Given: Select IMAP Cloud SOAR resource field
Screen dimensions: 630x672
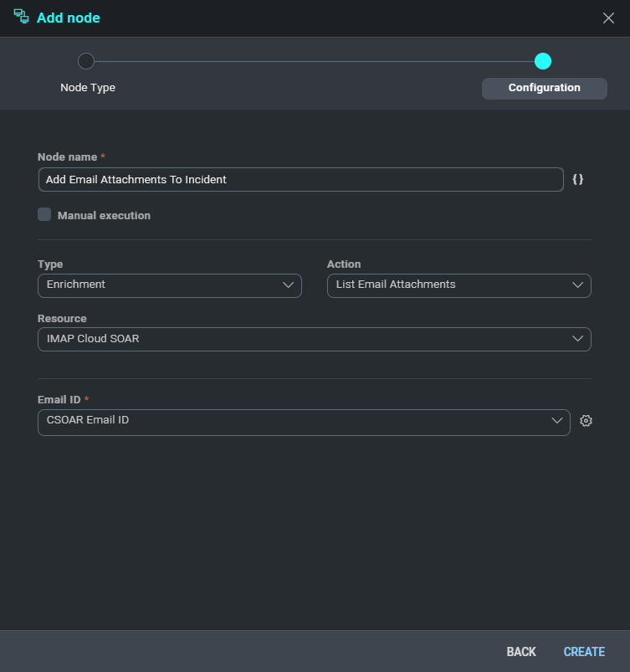Looking at the screenshot, I should pos(301,339).
